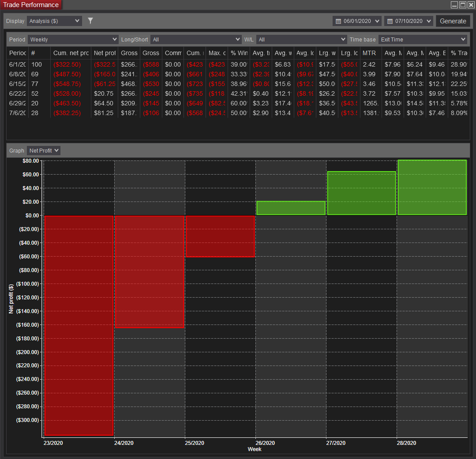This screenshot has height=459, width=476.
Task: Open the Graph Net Profit dropdown
Action: tap(43, 150)
